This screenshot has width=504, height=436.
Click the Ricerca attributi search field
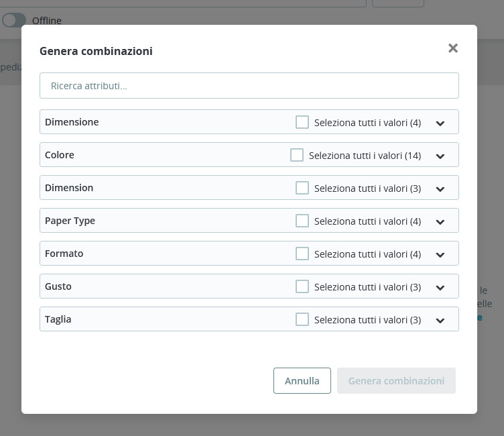(249, 86)
